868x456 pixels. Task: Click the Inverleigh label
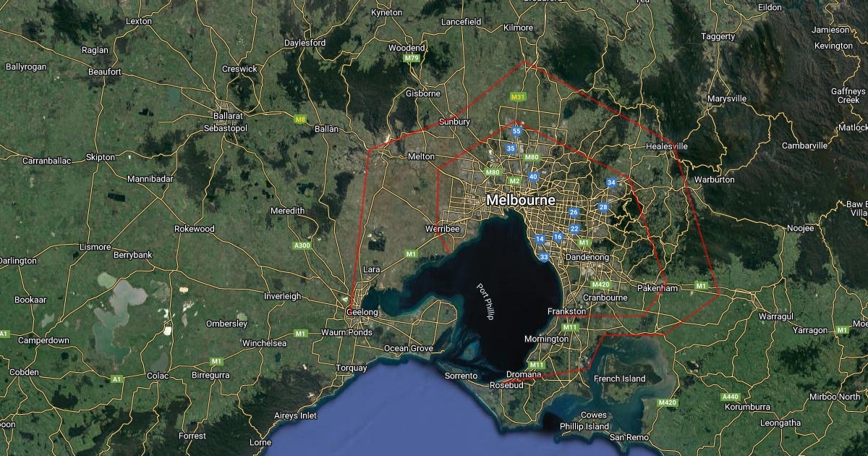click(x=283, y=297)
